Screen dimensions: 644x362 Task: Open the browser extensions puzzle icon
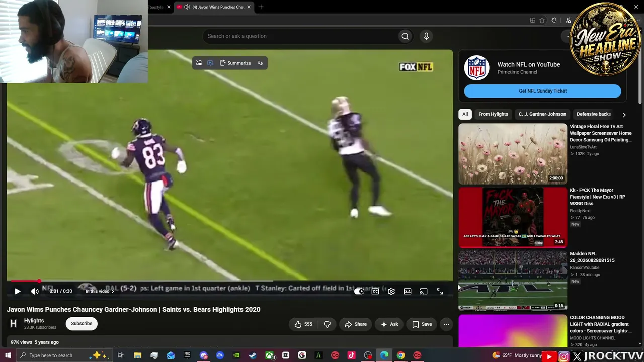click(x=554, y=20)
